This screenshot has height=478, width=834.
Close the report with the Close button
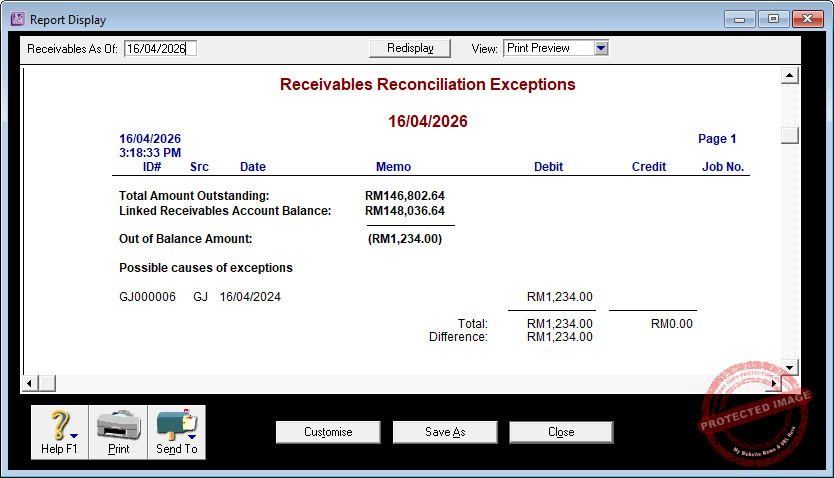(x=561, y=432)
